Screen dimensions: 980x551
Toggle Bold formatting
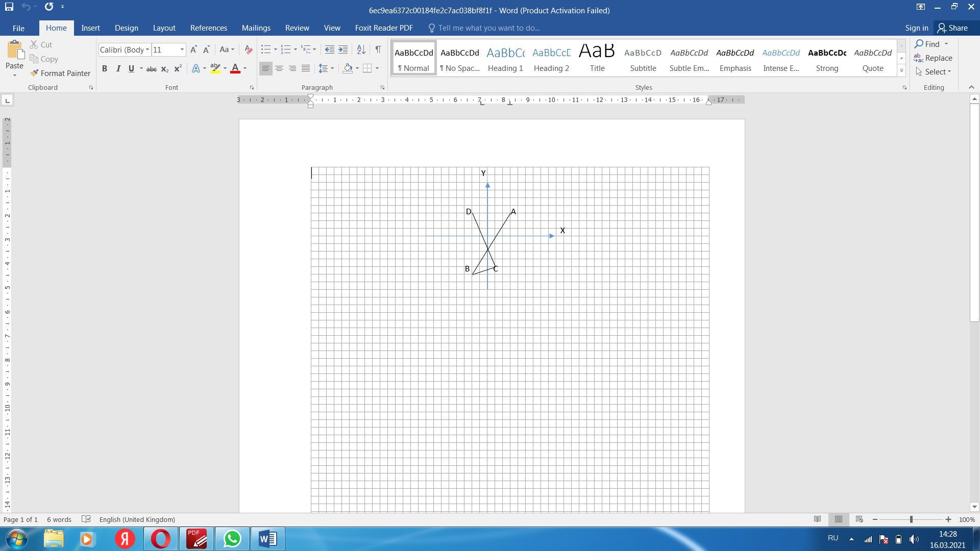(x=105, y=68)
